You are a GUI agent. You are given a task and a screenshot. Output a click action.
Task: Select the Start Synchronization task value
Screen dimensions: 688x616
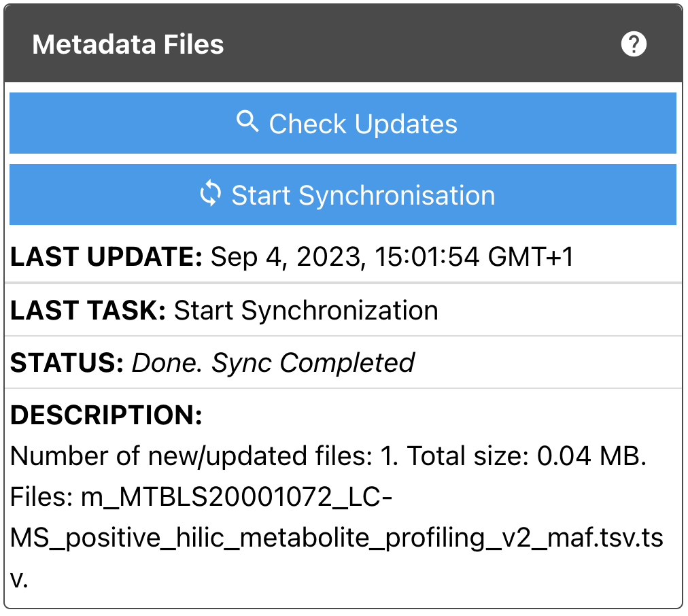click(x=306, y=311)
